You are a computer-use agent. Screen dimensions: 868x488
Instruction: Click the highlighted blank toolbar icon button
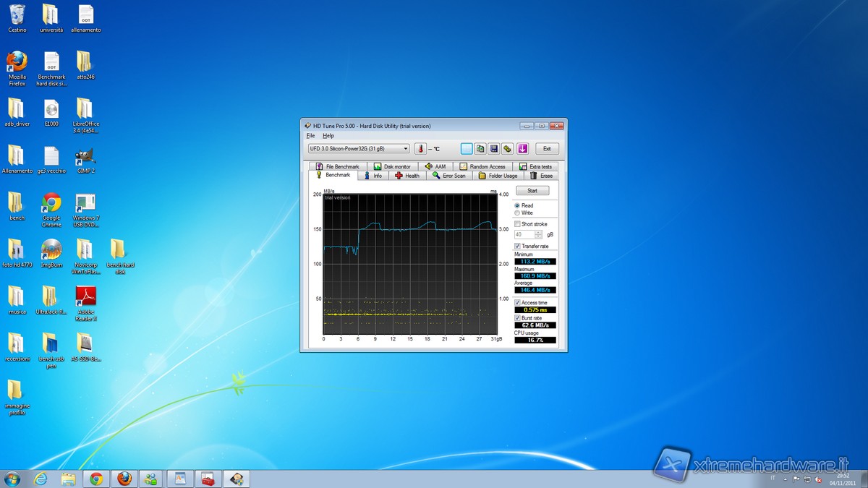point(466,149)
